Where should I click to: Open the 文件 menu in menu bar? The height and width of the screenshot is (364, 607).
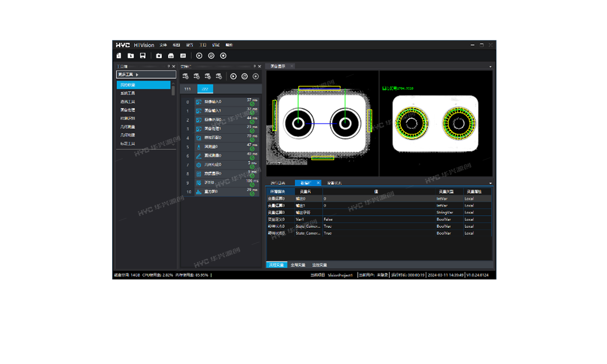point(163,45)
